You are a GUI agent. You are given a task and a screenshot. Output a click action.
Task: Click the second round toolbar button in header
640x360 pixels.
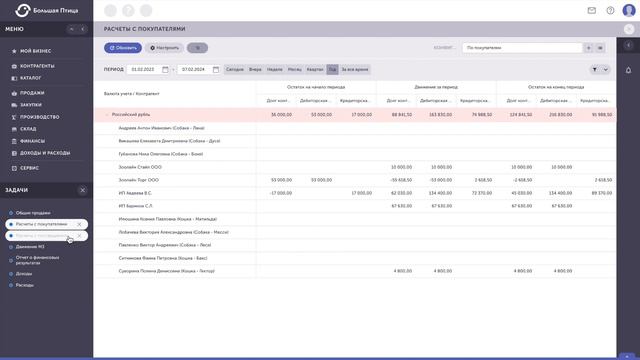[128, 11]
